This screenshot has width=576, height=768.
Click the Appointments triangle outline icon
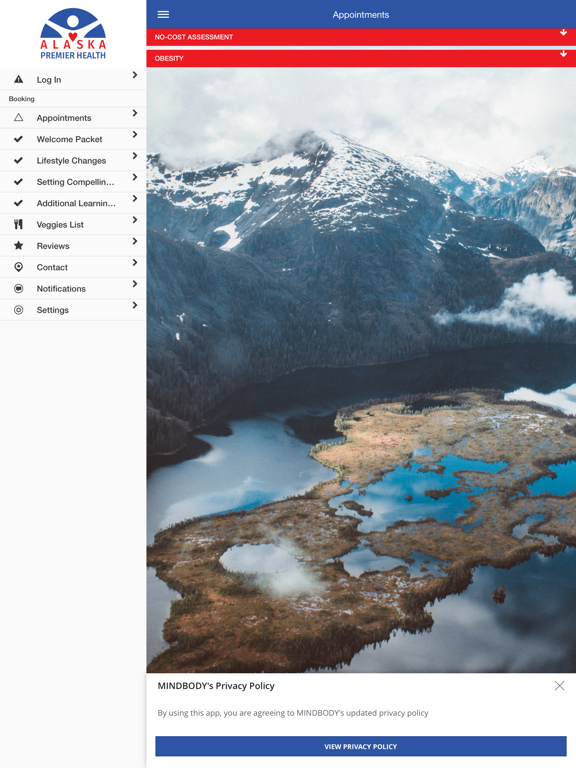[19, 117]
